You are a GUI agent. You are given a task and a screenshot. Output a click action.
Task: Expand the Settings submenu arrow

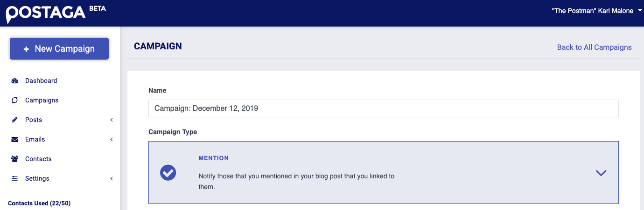point(112,179)
